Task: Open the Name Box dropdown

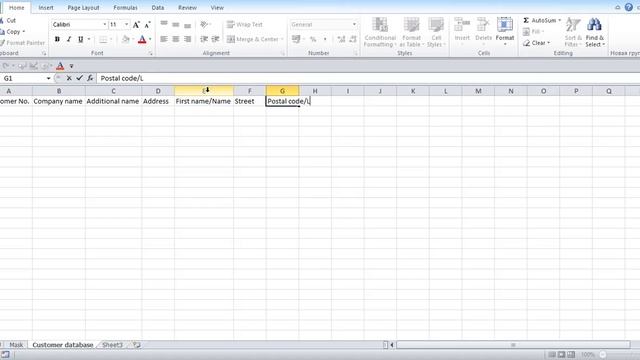Action: 48,78
